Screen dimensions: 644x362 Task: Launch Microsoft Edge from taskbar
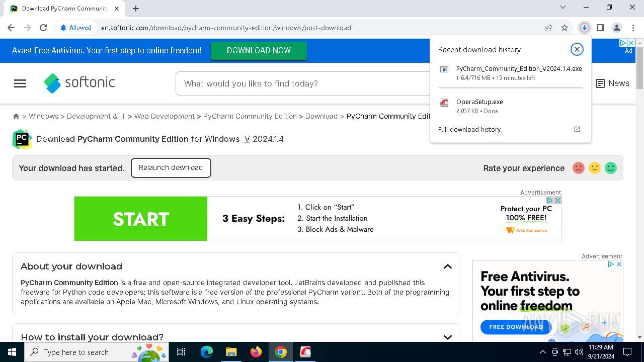pyautogui.click(x=207, y=352)
